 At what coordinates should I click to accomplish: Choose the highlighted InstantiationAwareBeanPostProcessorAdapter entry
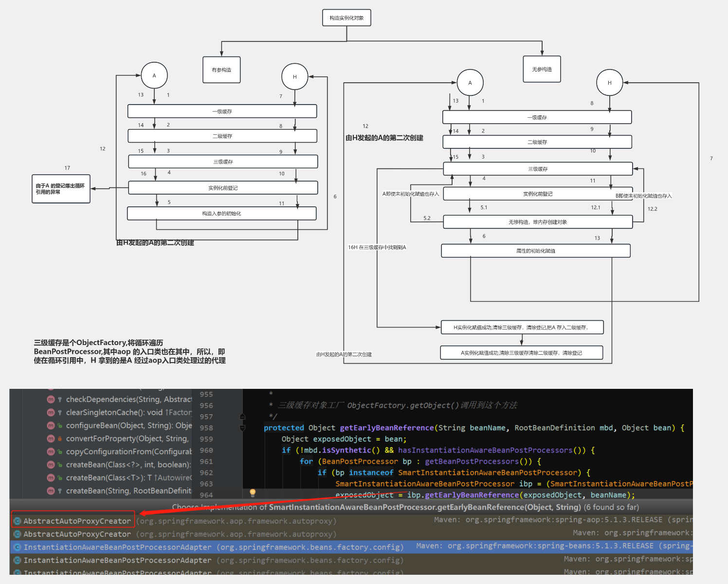pos(117,547)
